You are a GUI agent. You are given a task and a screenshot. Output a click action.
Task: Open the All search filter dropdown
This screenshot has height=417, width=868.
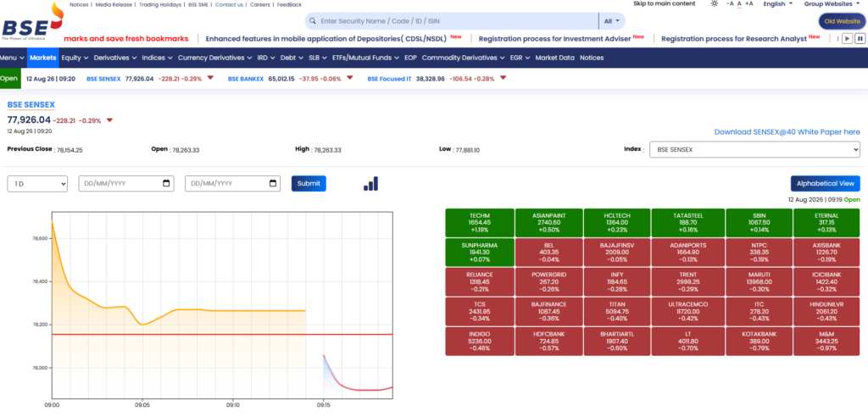(612, 21)
